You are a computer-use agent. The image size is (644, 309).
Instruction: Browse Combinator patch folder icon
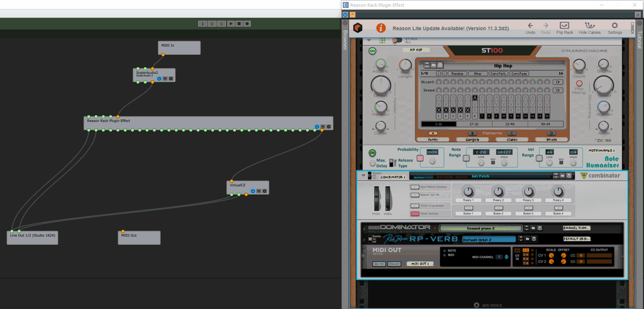pos(562,176)
